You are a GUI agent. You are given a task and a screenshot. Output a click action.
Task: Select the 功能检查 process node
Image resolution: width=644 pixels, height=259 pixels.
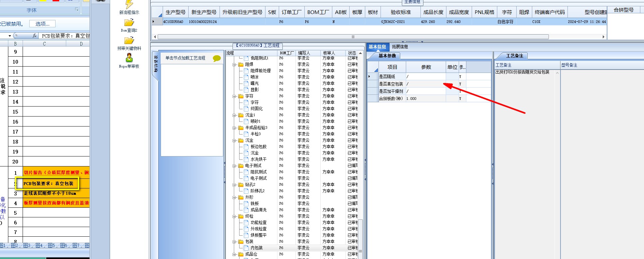pos(258,222)
